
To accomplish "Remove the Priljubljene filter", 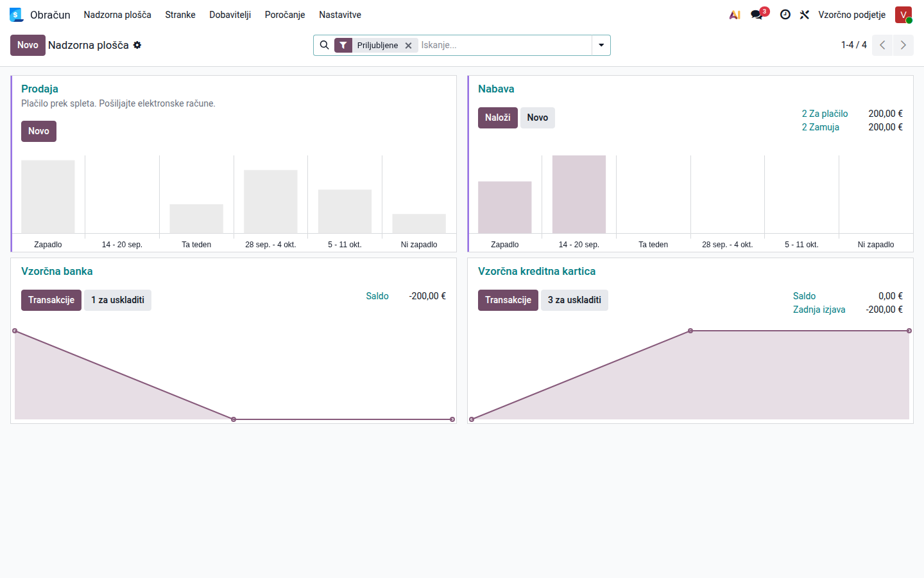I will (x=408, y=46).
